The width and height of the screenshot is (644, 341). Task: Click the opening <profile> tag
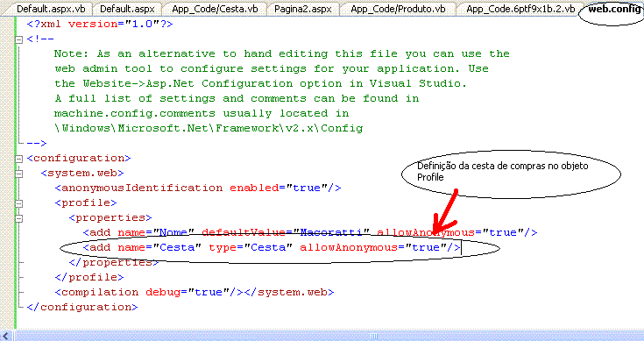86,203
